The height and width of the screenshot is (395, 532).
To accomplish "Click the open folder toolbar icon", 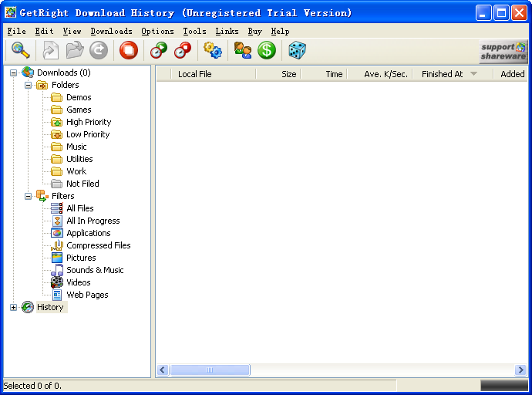I will point(75,50).
